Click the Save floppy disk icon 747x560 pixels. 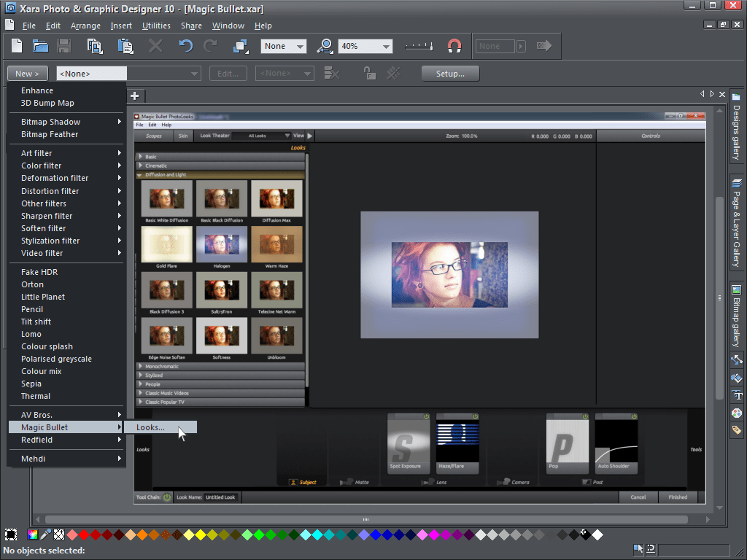point(63,46)
